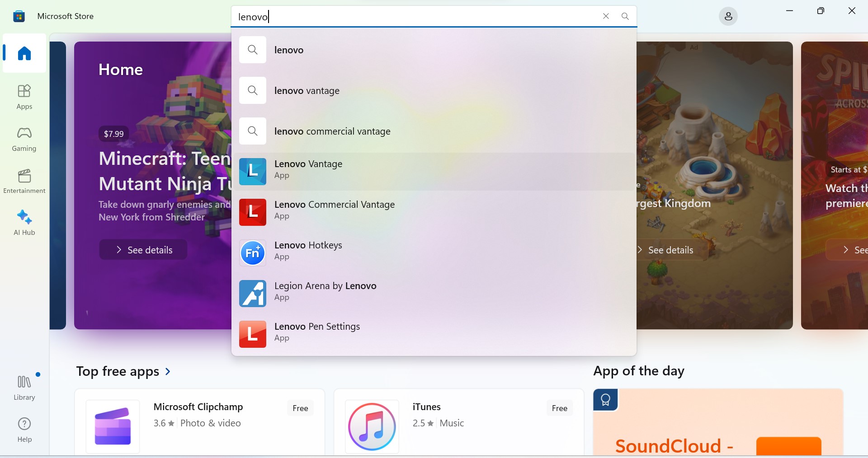Open the Entertainment section
868x458 pixels.
click(24, 181)
